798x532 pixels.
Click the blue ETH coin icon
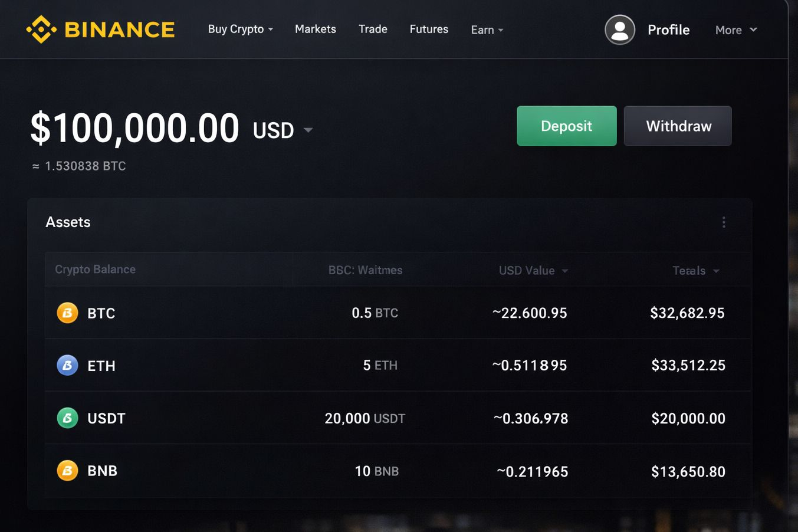point(67,366)
